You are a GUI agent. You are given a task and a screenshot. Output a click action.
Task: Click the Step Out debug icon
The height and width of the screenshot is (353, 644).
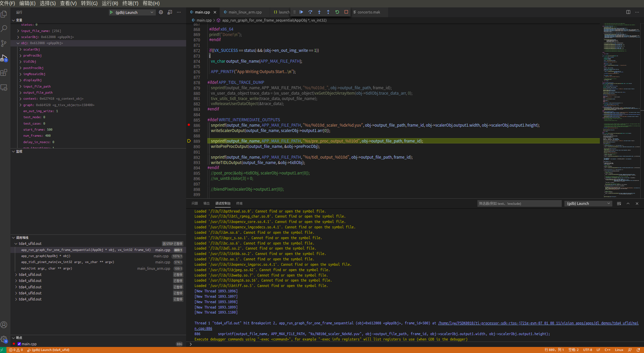point(328,12)
